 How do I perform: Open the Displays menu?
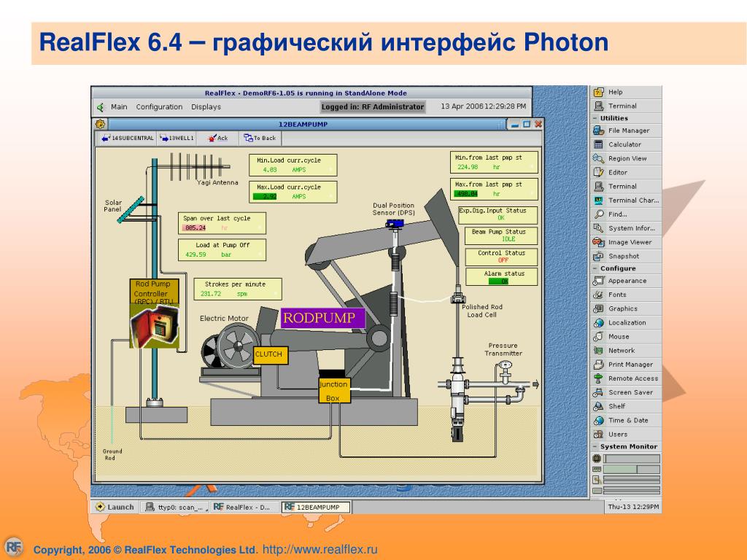pos(206,107)
